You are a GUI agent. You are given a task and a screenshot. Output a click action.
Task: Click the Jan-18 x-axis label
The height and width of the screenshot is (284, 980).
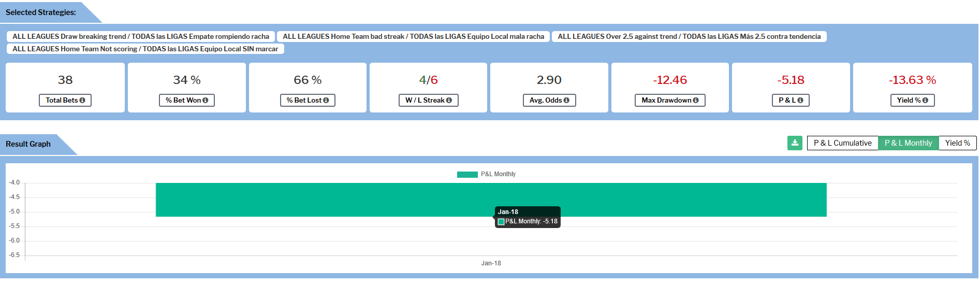(491, 263)
